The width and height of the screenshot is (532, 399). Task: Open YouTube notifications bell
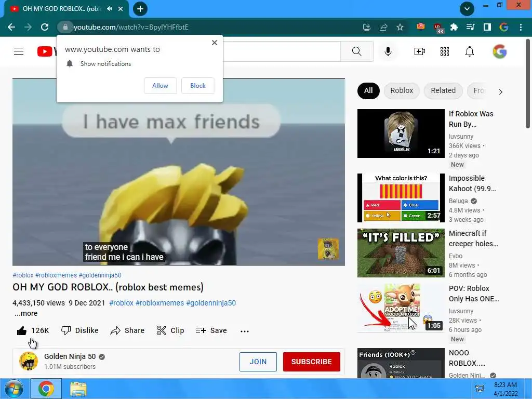(470, 51)
